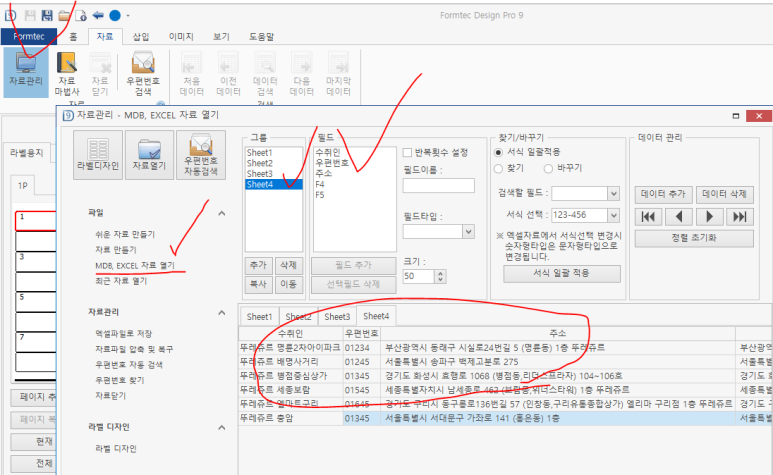Click the blue circle quick toolbar icon
Image resolution: width=773 pixels, height=475 pixels.
[115, 16]
